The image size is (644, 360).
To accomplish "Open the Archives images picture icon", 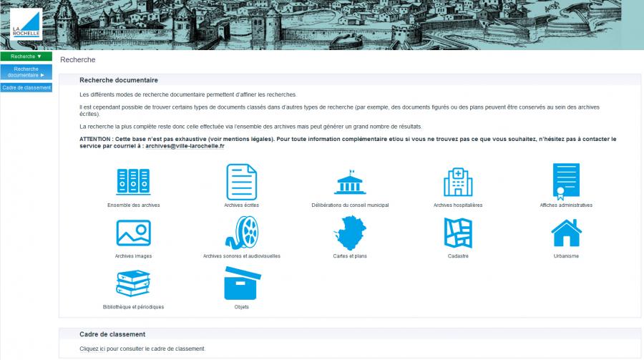I will click(x=134, y=233).
